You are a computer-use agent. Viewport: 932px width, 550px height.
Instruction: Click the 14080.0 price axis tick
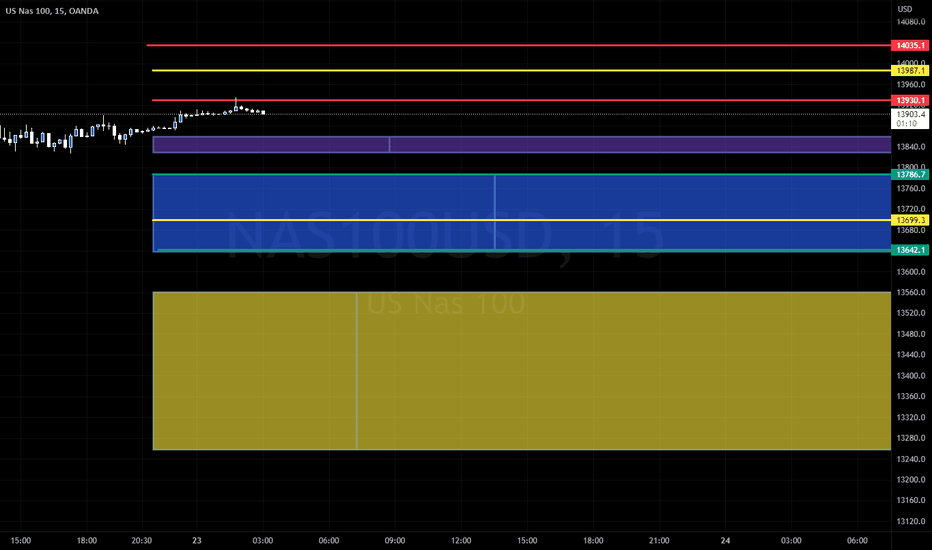click(x=911, y=22)
